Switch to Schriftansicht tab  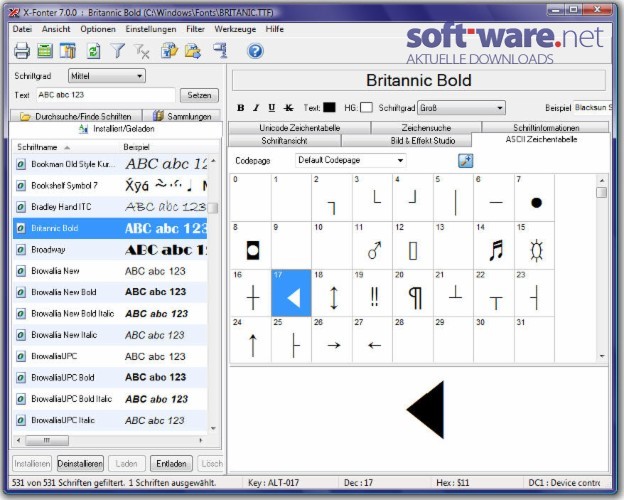[x=284, y=141]
